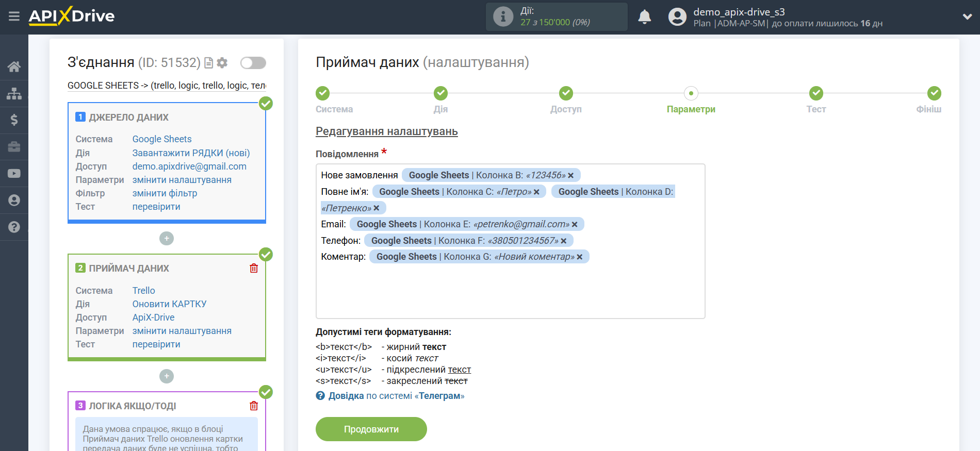Go to the Доступ step
Image resolution: width=980 pixels, height=451 pixels.
(566, 93)
